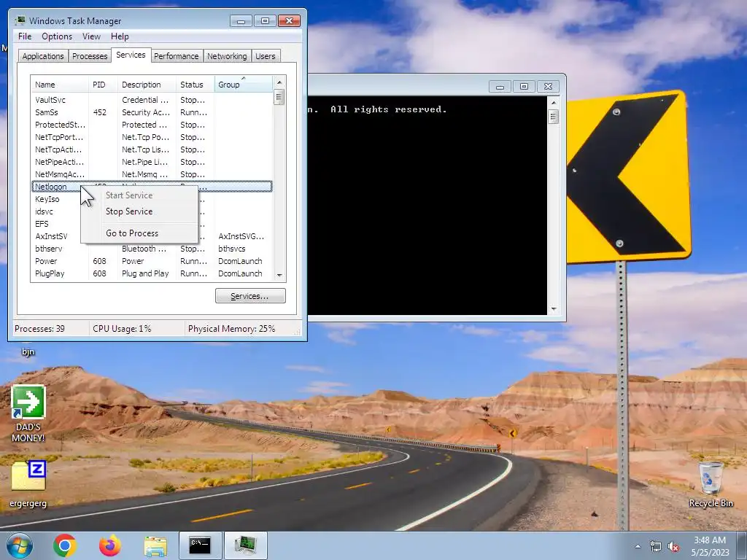Select the ProtectedSt... service row
Viewport: 747px width, 560px height.
[x=152, y=125]
